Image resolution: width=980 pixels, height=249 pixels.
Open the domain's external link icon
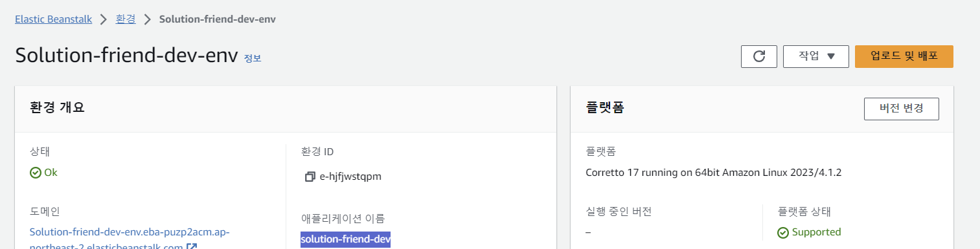click(x=192, y=246)
